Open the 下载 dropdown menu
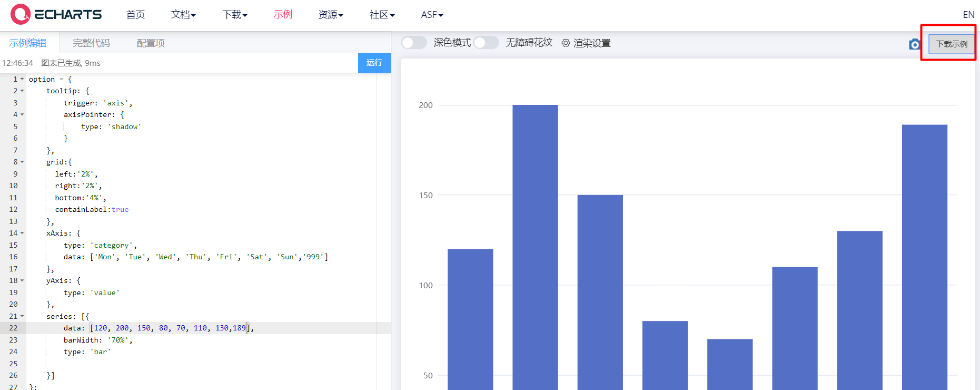980x390 pixels. tap(235, 15)
